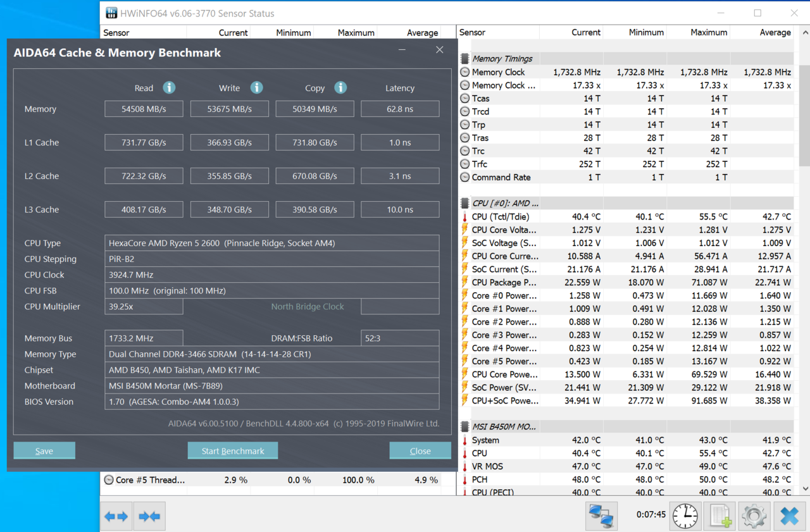Click the right panel Minimum column header
The image size is (810, 532).
point(635,32)
